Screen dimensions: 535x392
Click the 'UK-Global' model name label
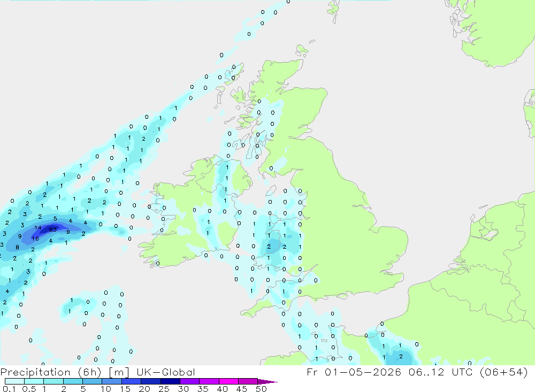tap(166, 372)
